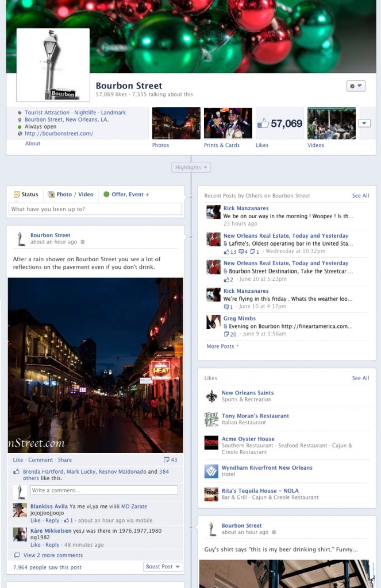381x588 pixels.
Task: Click Bourbon Street name on right-column post
Action: [241, 525]
